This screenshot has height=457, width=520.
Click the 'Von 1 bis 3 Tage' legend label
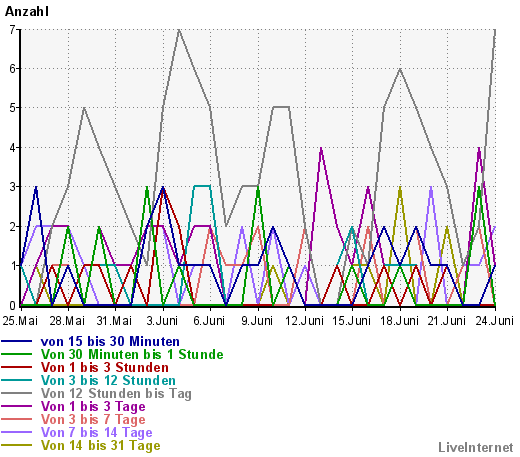(93, 407)
